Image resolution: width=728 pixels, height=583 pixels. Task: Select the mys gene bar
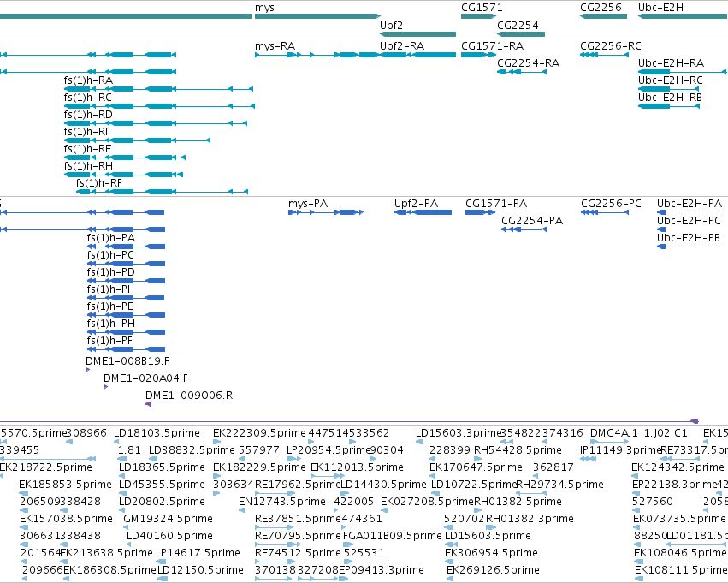point(317,16)
